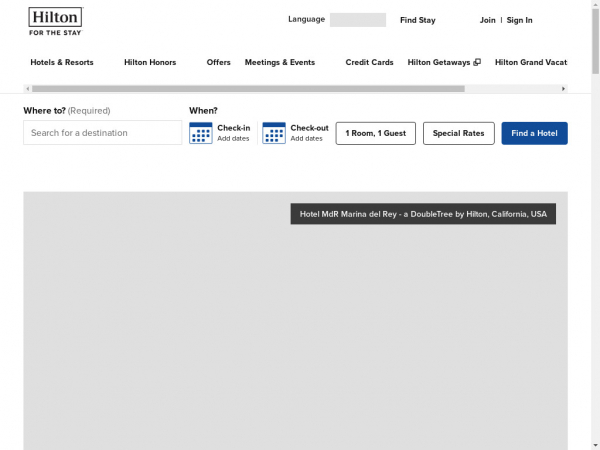Open the Hilton Getaways link
Viewport: 600px width, 450px height.
[444, 62]
